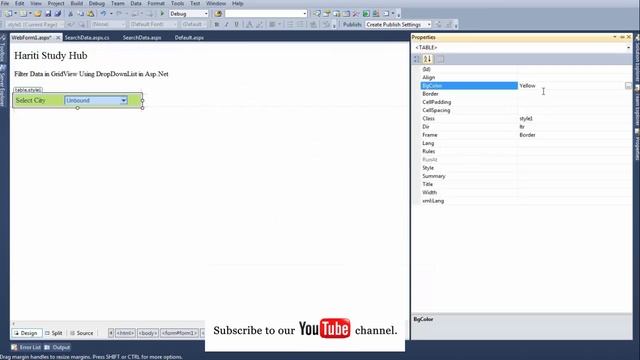
Task: Click the <html> breadcrumb tag
Action: pos(125,333)
